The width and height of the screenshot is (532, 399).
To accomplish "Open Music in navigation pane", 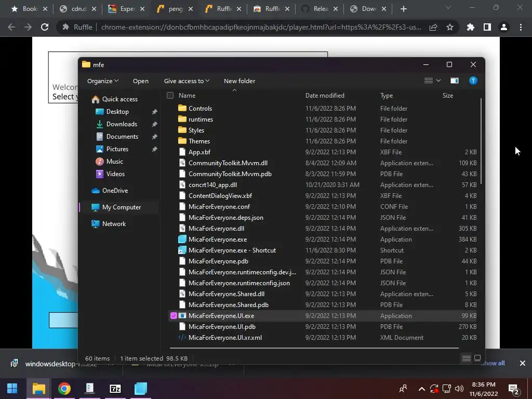I will pyautogui.click(x=114, y=162).
